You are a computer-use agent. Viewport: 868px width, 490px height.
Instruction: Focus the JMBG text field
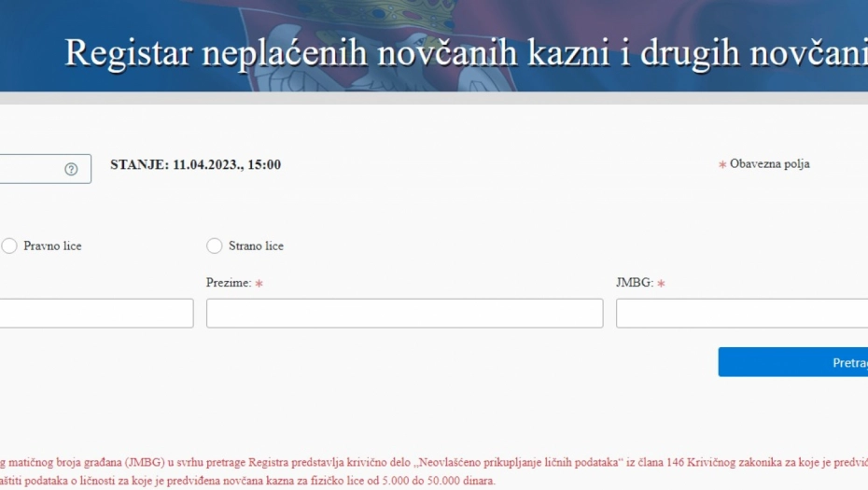coord(741,314)
